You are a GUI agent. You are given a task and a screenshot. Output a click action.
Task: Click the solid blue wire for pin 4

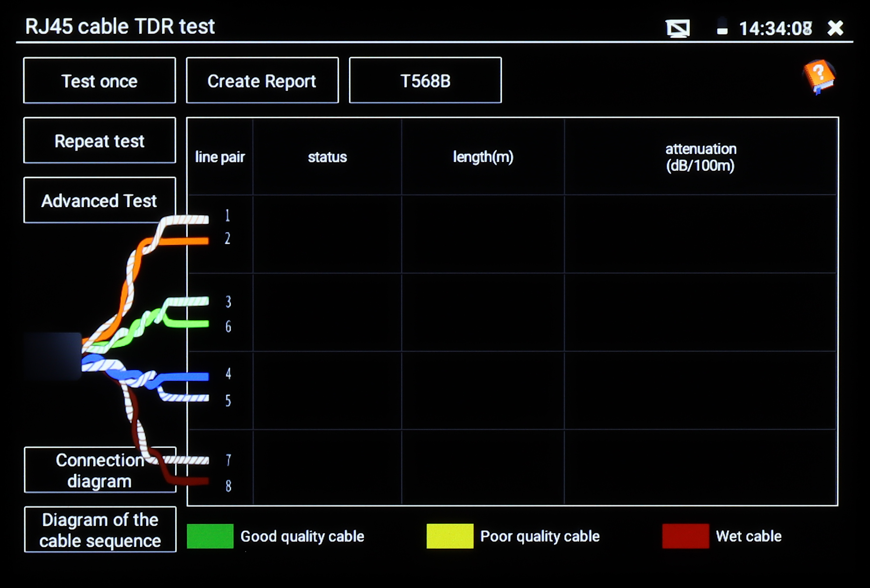point(187,377)
